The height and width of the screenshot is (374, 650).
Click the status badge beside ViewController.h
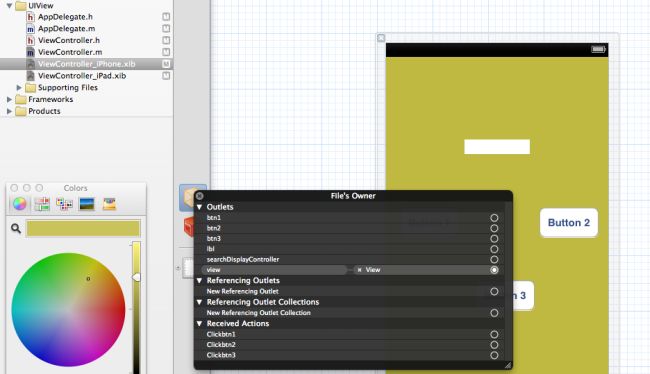pos(166,40)
